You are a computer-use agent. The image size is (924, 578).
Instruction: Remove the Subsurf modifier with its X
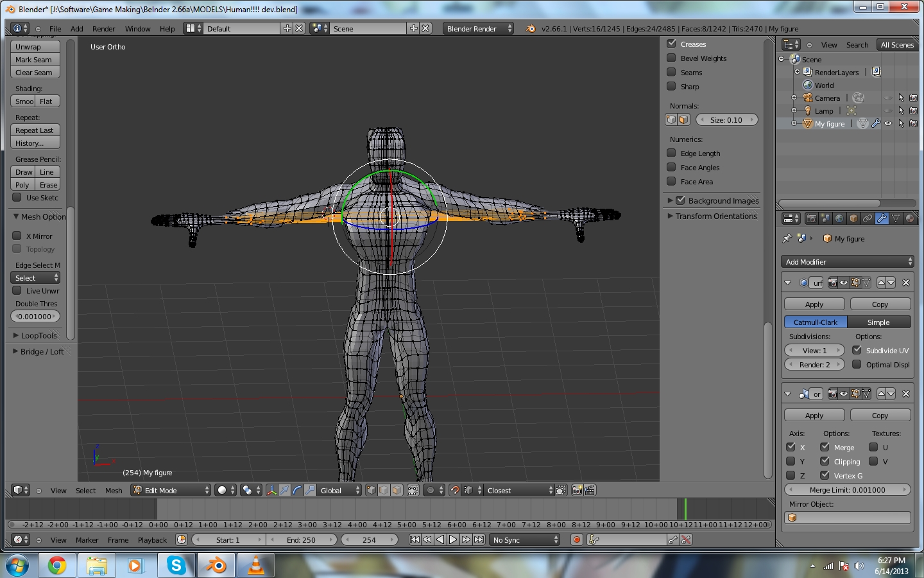point(906,283)
